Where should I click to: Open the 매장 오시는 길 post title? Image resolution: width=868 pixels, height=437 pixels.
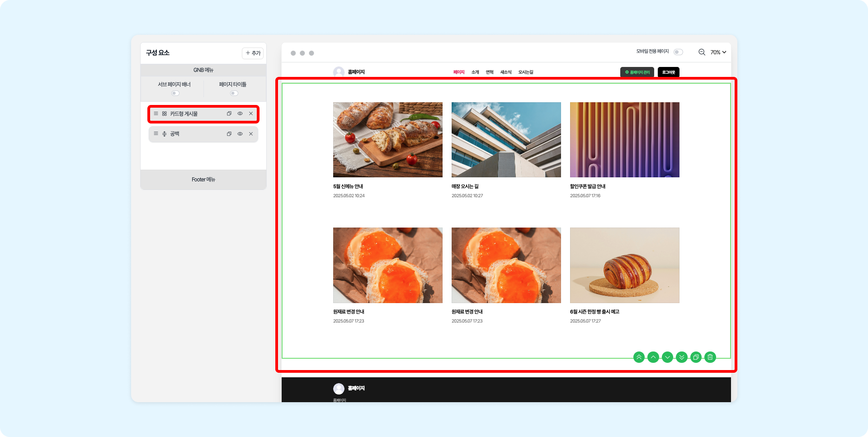pyautogui.click(x=465, y=186)
